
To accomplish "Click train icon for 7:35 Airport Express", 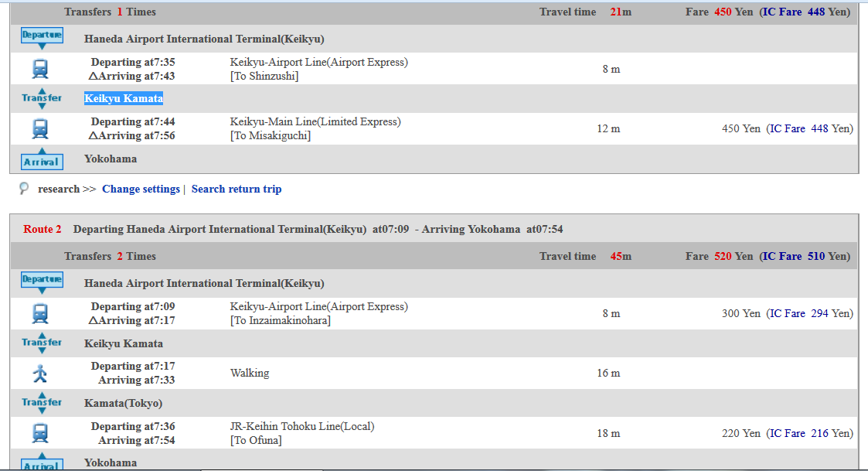I will [40, 69].
